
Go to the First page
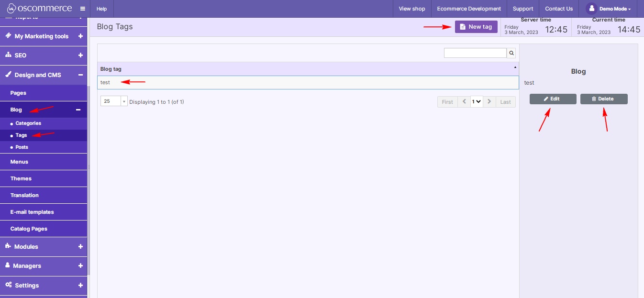click(x=447, y=102)
